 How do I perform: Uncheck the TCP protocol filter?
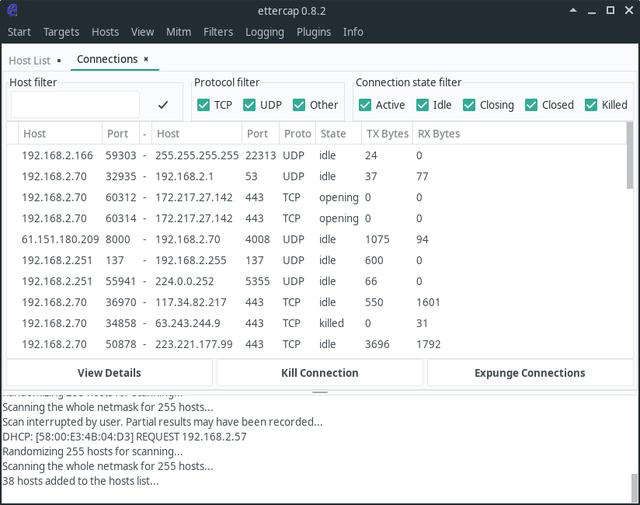coord(204,105)
